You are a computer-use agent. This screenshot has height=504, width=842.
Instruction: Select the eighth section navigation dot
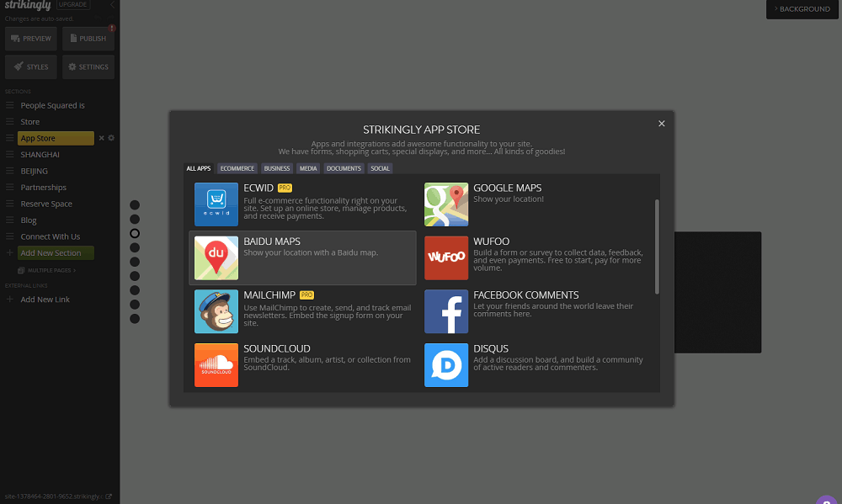click(x=135, y=305)
